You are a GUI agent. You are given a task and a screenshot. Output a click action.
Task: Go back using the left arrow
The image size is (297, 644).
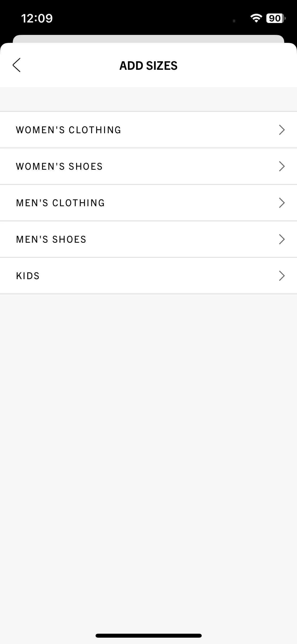[16, 65]
